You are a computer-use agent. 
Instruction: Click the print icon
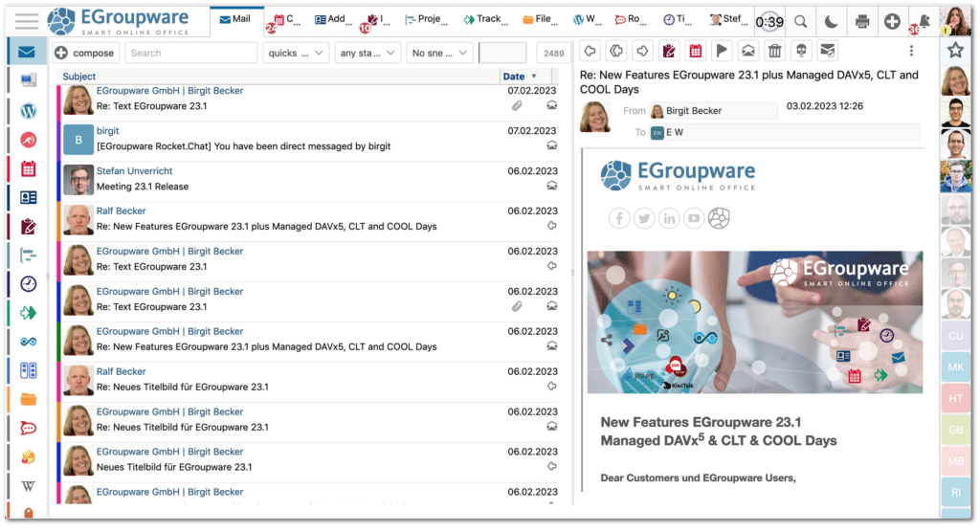862,22
